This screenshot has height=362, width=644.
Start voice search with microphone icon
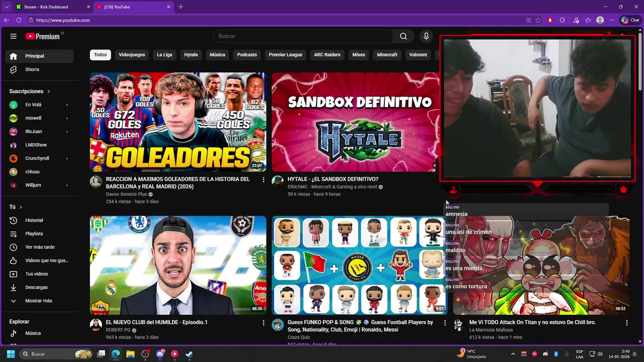[426, 36]
